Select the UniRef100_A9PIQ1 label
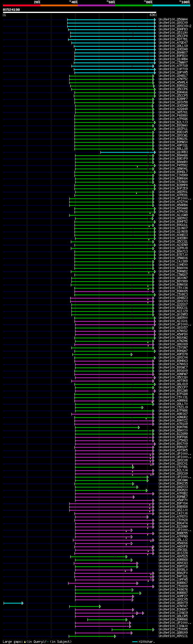 tap(173, 145)
